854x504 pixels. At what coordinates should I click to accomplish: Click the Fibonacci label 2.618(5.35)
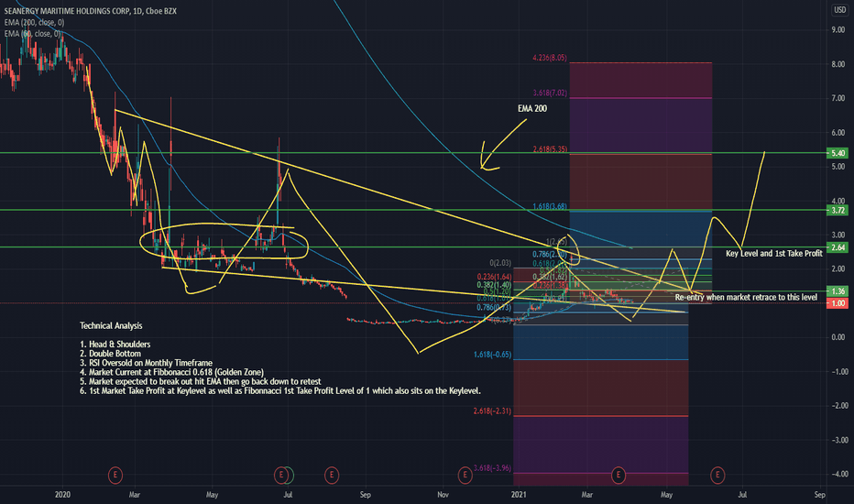point(550,149)
